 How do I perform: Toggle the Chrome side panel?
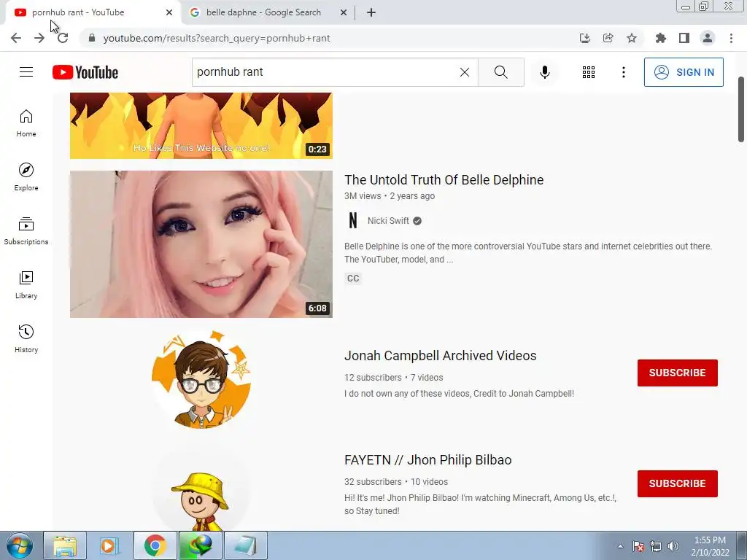click(x=684, y=38)
